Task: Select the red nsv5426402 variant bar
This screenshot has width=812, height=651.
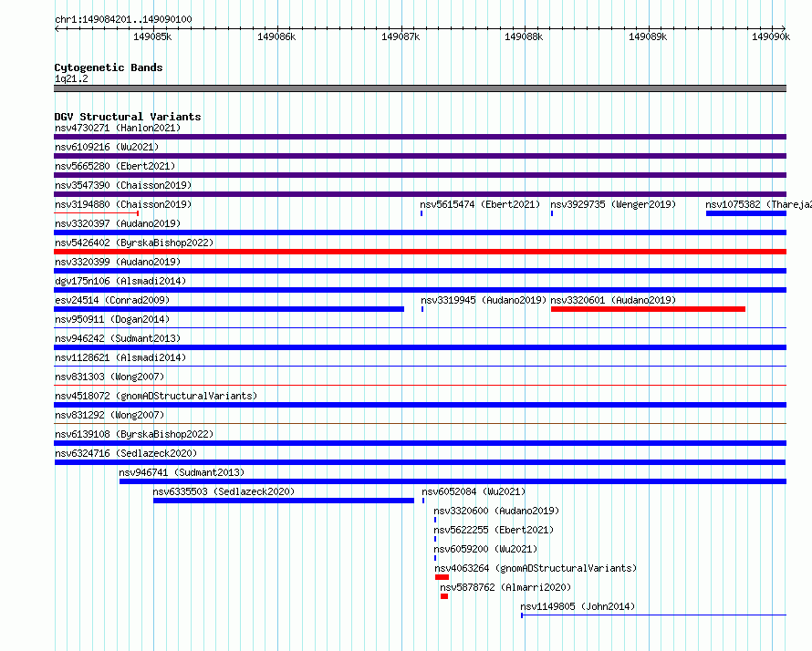Action: click(x=420, y=252)
